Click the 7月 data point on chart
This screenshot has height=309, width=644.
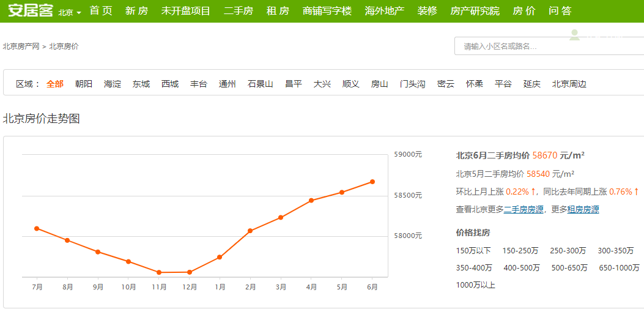[x=37, y=228]
